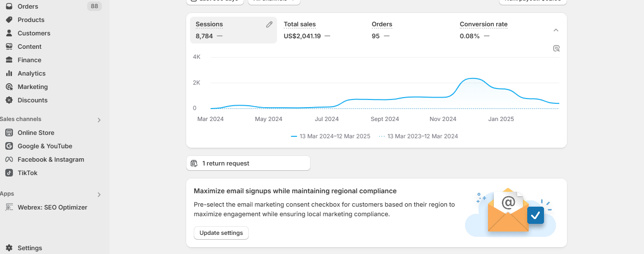Click the Content media icon
This screenshot has width=644, height=254.
(x=9, y=46)
